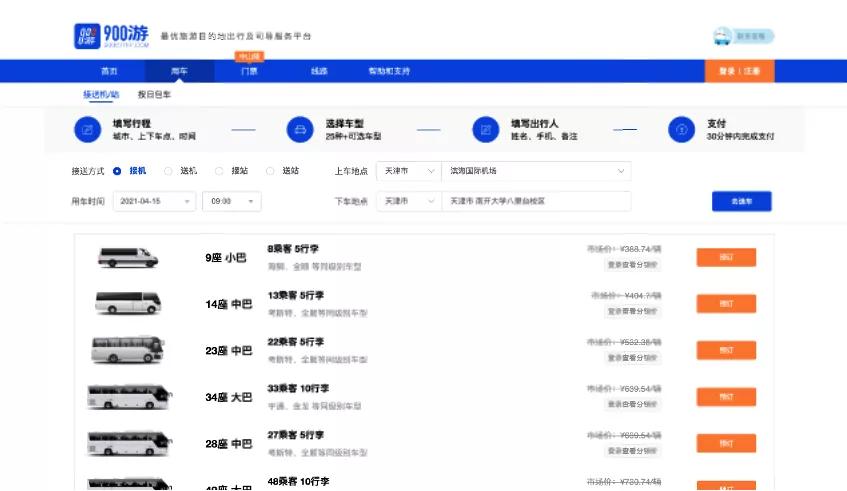The image size is (847, 491).
Task: Click the 填写出行人 step circle icon
Action: coord(486,130)
